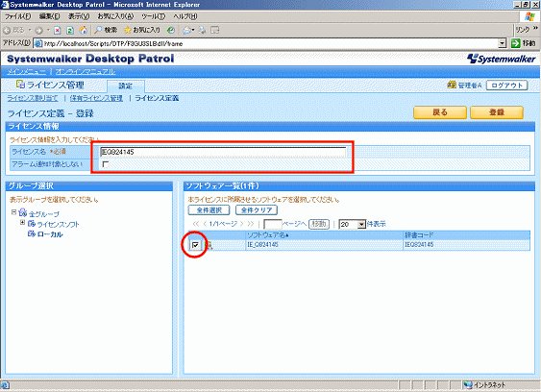The height and width of the screenshot is (392, 541).
Task: Click the 全グループ group icon
Action: click(23, 213)
